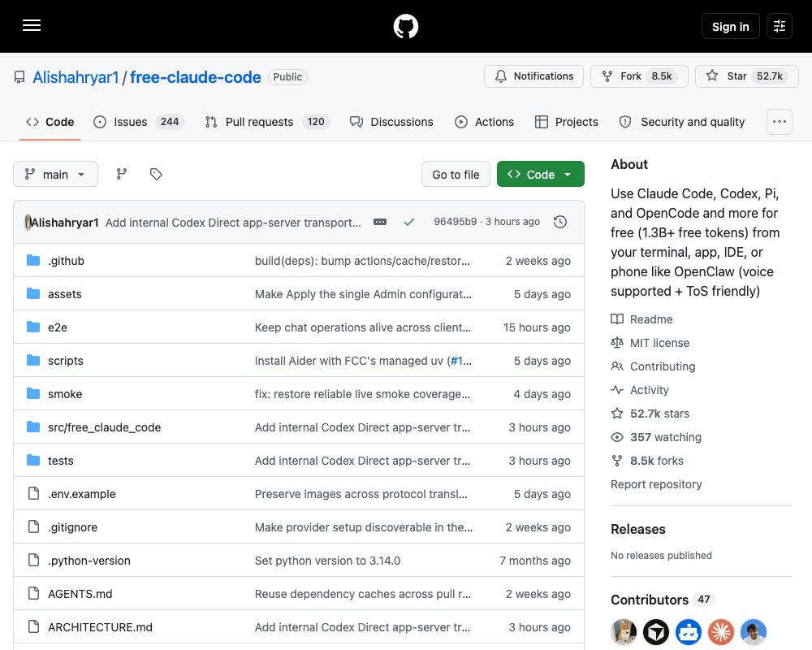Viewport: 812px width, 650px height.
Task: Click the '2 weeks ago' timestamp for .github
Action: (538, 261)
